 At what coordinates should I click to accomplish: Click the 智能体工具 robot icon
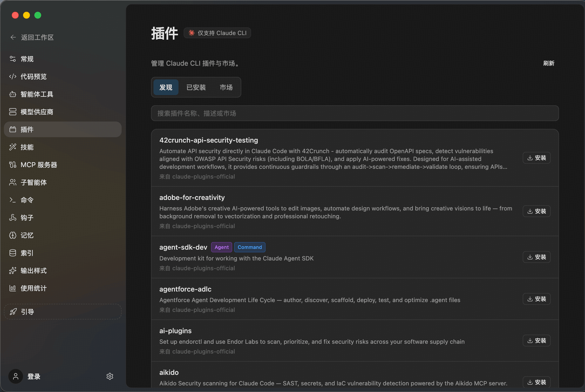click(13, 94)
